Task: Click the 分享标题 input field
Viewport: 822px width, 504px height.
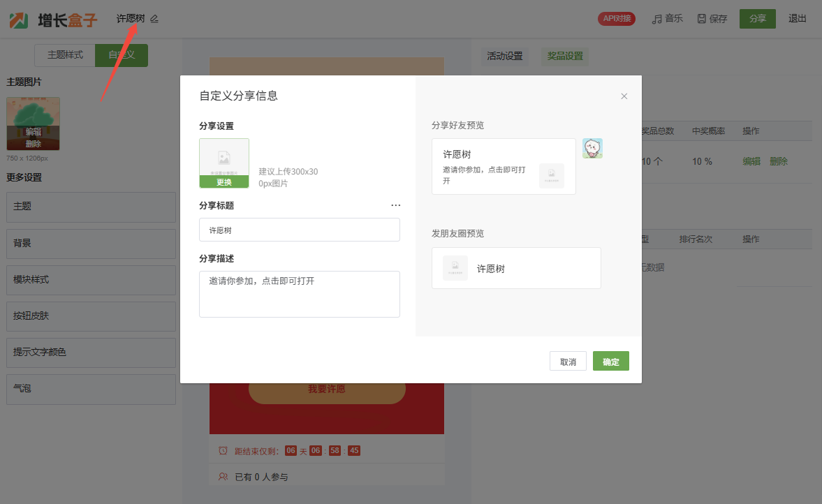Action: (x=299, y=230)
